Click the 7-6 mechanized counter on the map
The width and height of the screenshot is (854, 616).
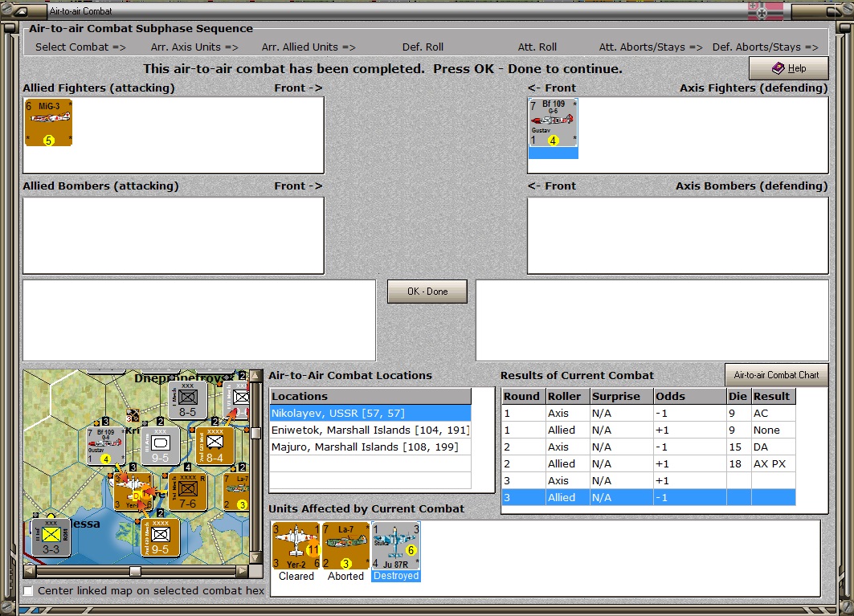[187, 492]
